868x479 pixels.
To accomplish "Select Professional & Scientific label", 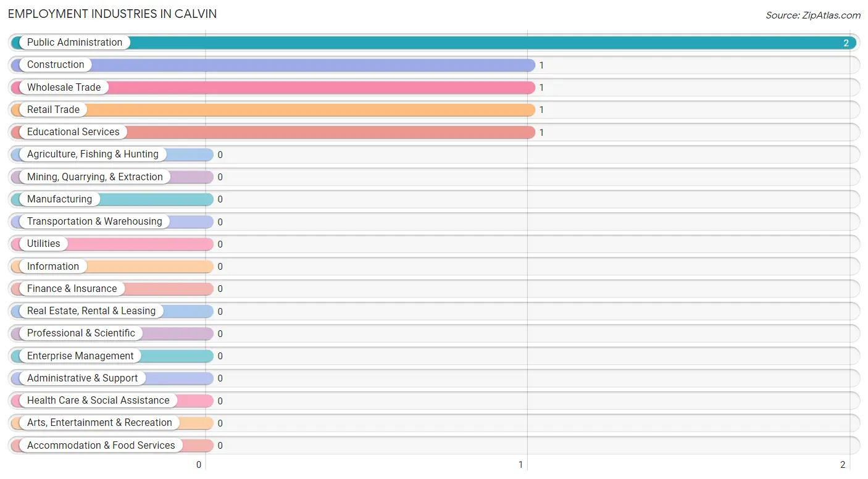I will click(81, 333).
